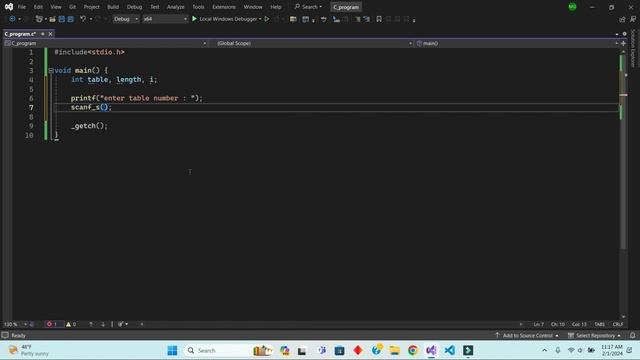
Task: Click the new project toolbar icon
Action: tap(39, 19)
